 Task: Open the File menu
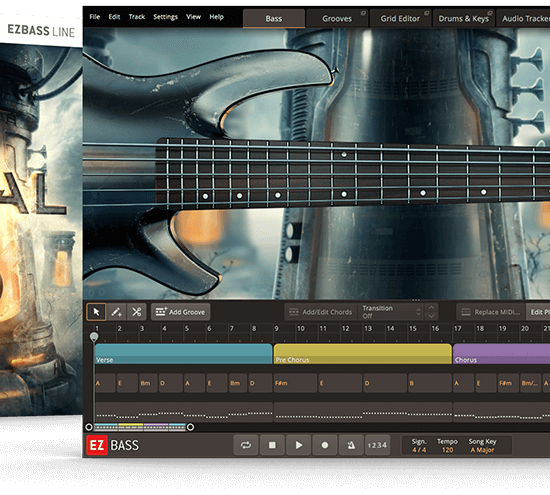point(94,17)
